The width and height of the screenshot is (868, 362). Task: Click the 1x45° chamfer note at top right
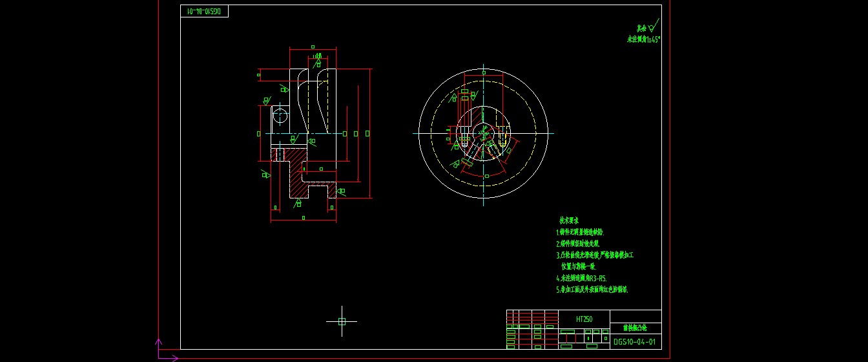643,39
